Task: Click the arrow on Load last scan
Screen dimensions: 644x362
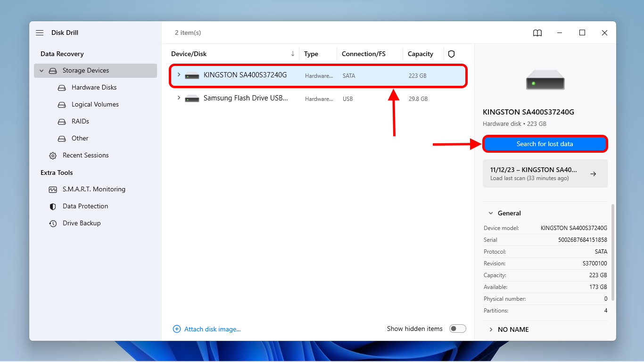Action: point(594,173)
